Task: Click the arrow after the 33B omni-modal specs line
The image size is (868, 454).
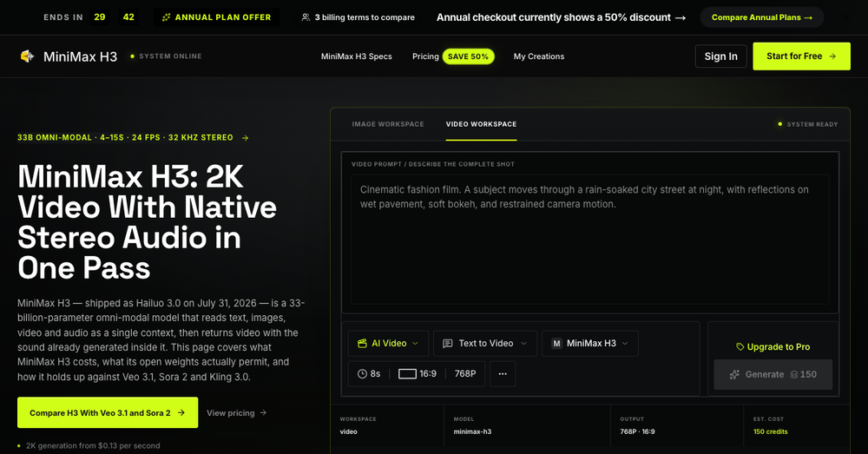Action: 246,138
